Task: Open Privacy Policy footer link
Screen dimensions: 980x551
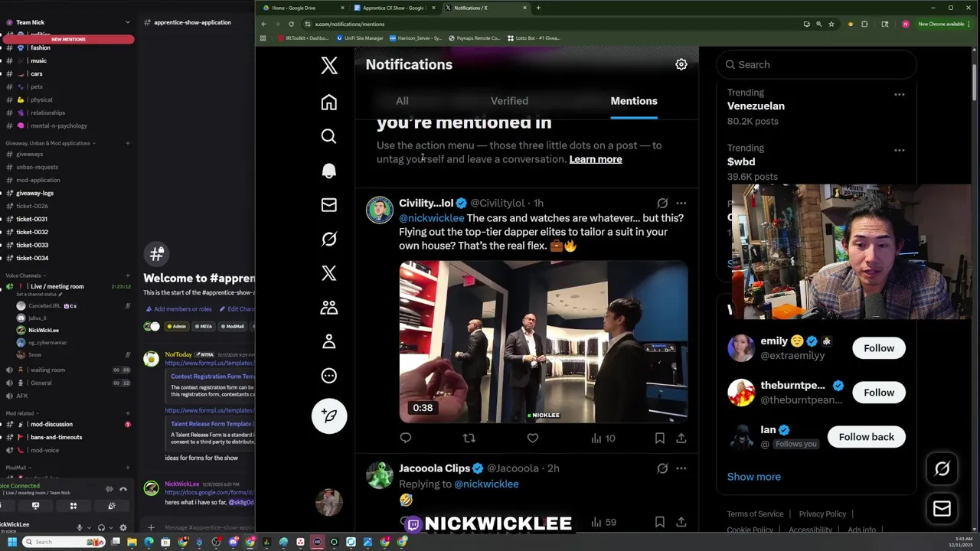Action: click(x=822, y=514)
